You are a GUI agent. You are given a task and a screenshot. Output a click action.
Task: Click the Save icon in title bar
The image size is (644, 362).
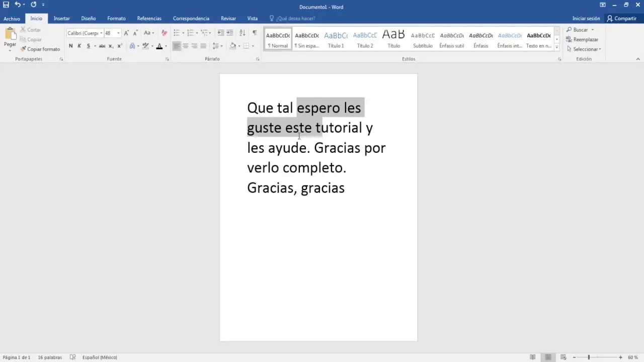(x=6, y=5)
